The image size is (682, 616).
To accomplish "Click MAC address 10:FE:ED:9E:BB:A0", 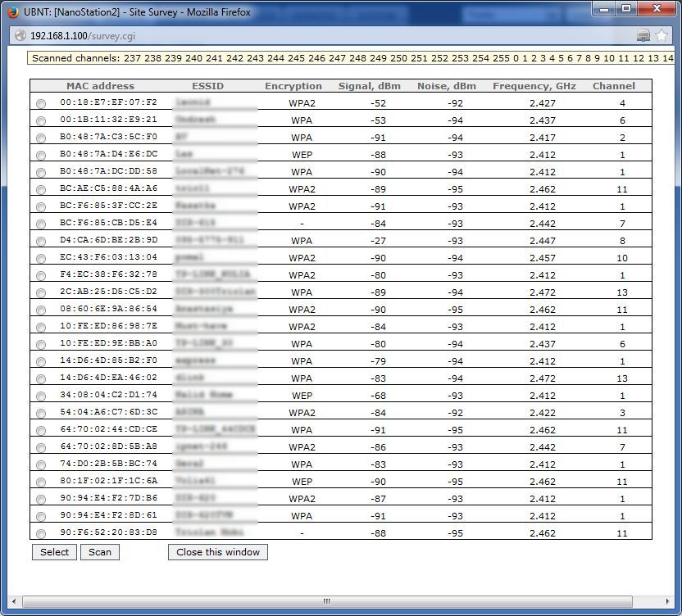I will [x=109, y=343].
